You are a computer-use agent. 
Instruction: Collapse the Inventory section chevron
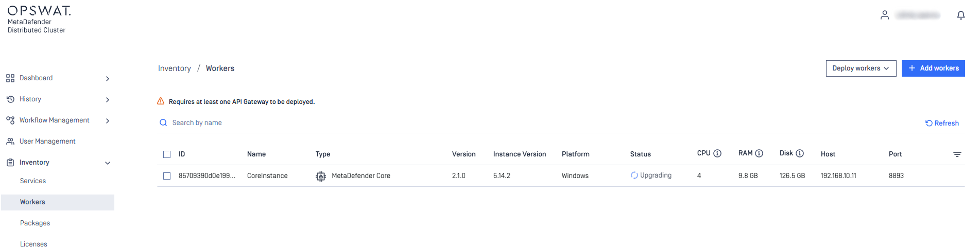[108, 163]
